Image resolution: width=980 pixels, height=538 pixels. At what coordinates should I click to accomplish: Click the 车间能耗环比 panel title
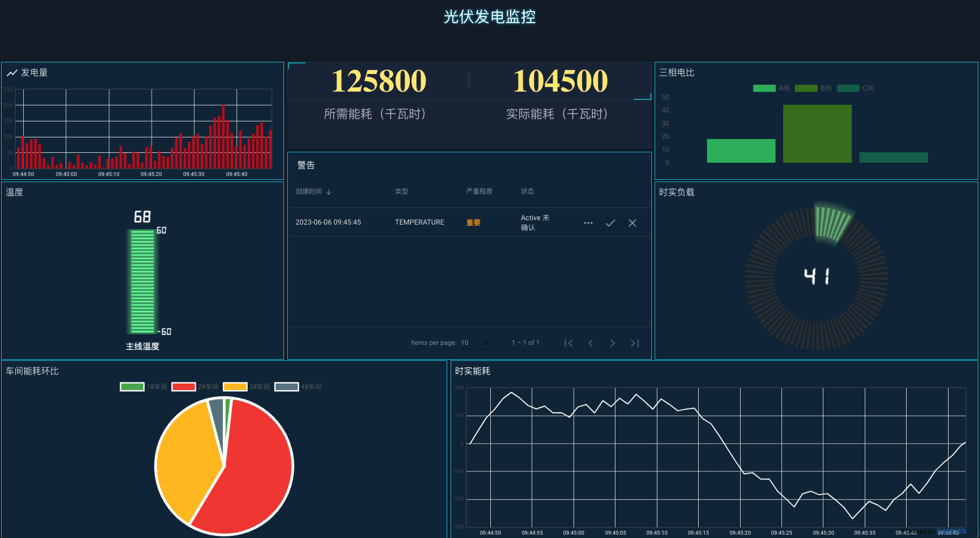tap(32, 371)
